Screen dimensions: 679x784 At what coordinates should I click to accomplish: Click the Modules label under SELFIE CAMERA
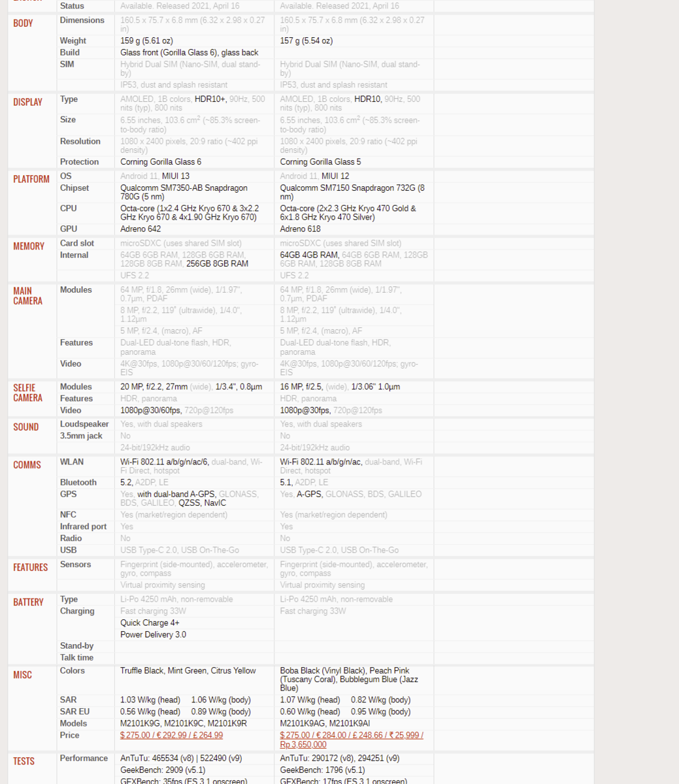tap(76, 387)
